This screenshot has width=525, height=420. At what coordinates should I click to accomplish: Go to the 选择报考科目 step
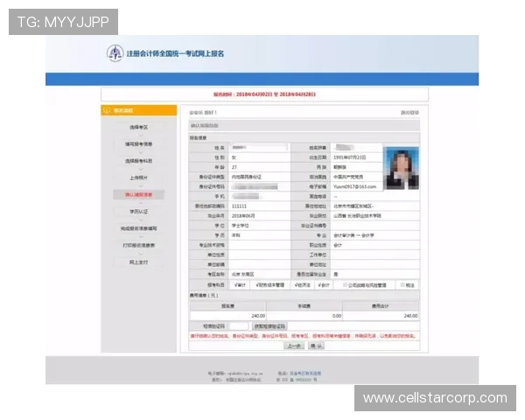coord(138,161)
